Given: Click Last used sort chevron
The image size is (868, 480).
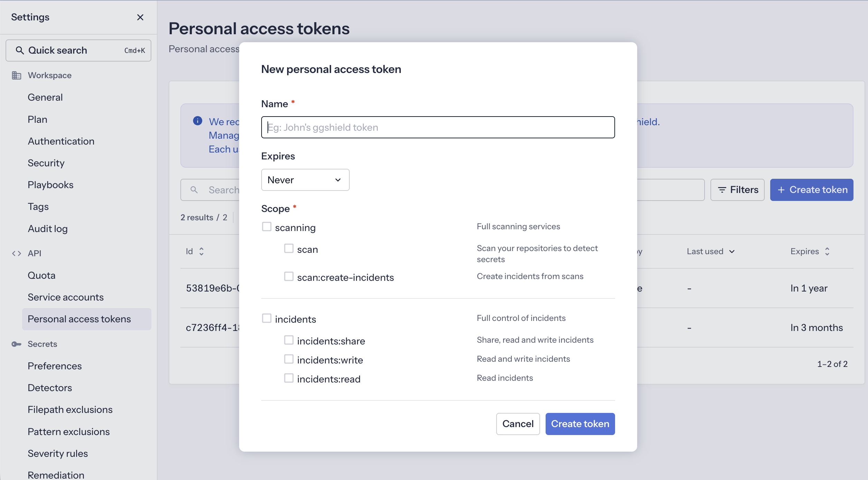Looking at the screenshot, I should tap(732, 251).
